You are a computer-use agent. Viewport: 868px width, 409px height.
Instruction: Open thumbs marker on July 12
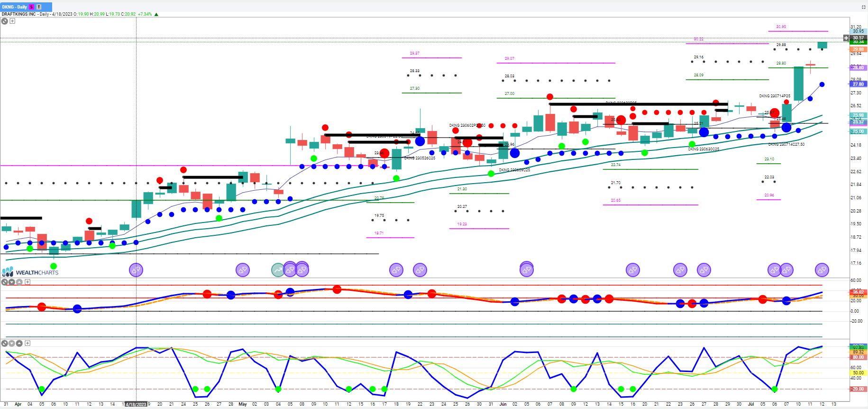pos(822,270)
